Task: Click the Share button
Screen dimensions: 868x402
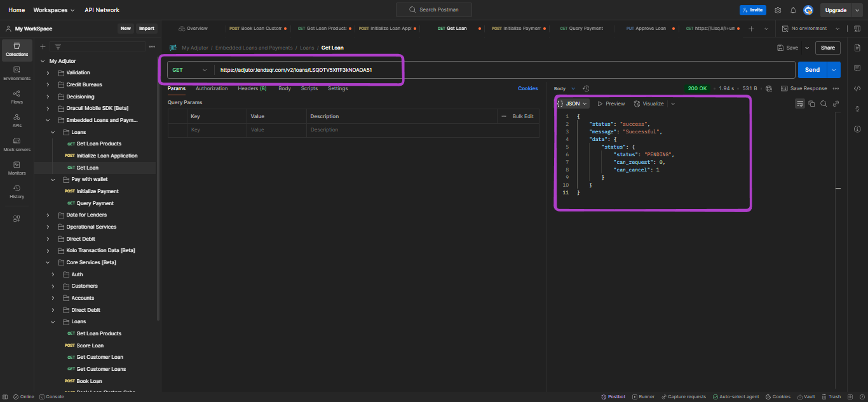Action: tap(828, 48)
